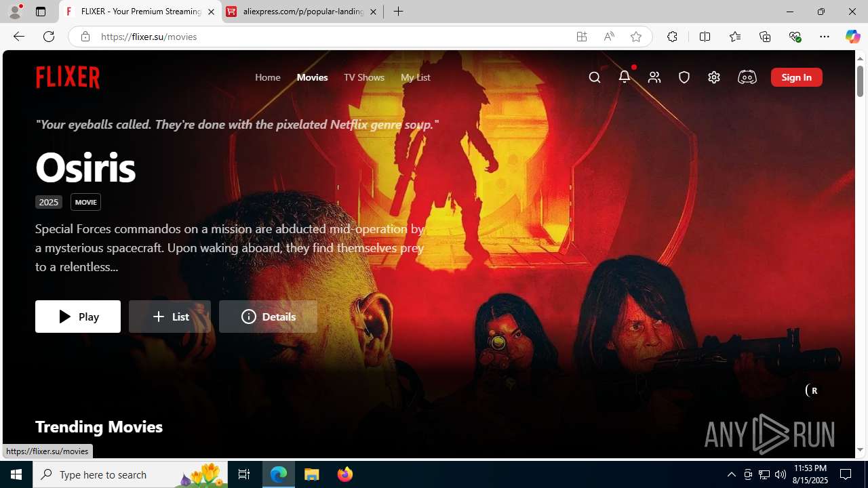868x488 pixels.
Task: Open Browser essentials heart icon
Action: (x=795, y=37)
